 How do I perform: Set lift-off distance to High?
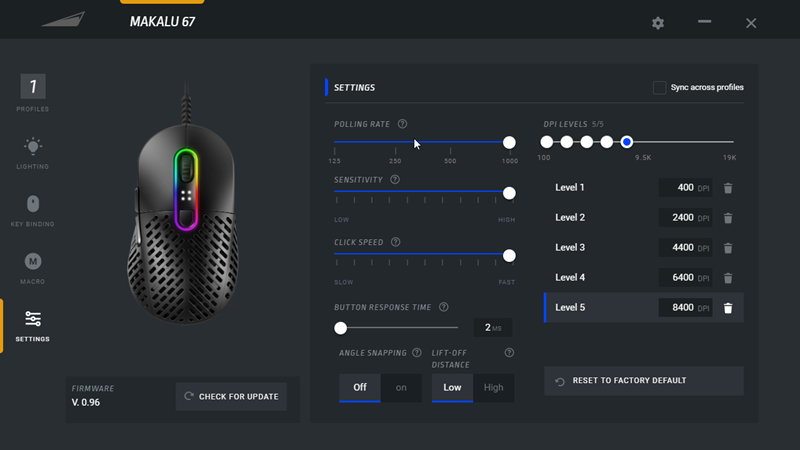(493, 387)
